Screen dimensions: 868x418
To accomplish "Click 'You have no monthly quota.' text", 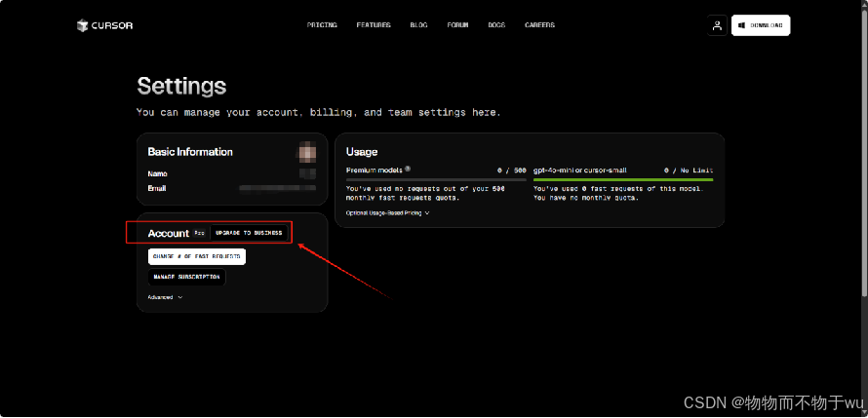I will (x=586, y=198).
